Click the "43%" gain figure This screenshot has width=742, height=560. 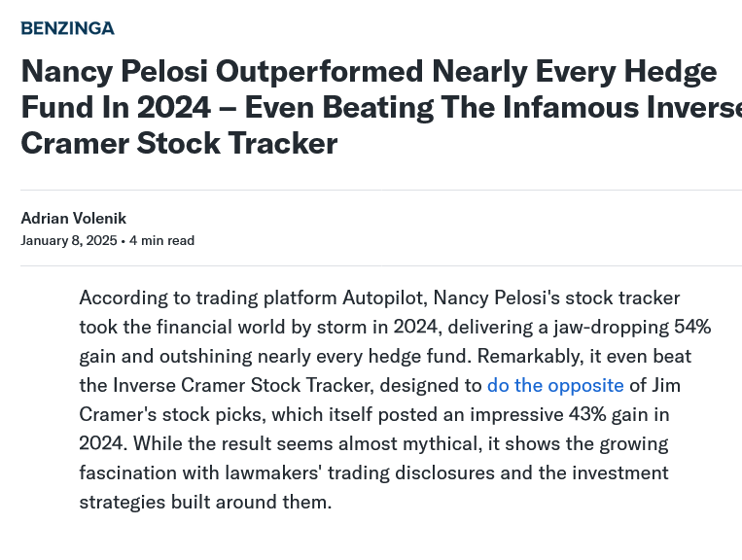coord(587,414)
